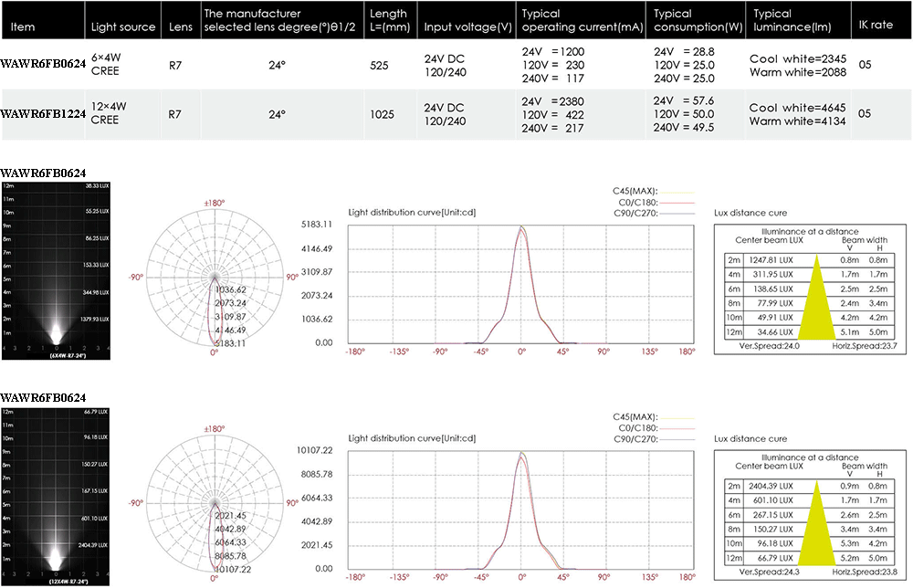
Task: Click the 'Ver.Spread:24.3' label
Action: [x=769, y=572]
